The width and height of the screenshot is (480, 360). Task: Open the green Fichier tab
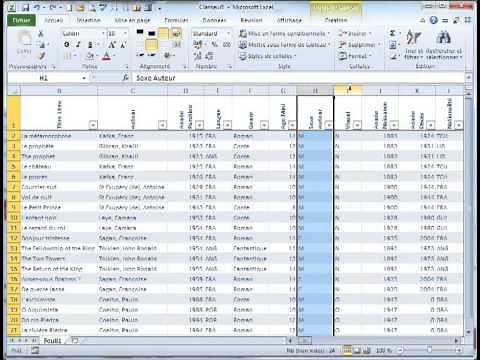21,20
